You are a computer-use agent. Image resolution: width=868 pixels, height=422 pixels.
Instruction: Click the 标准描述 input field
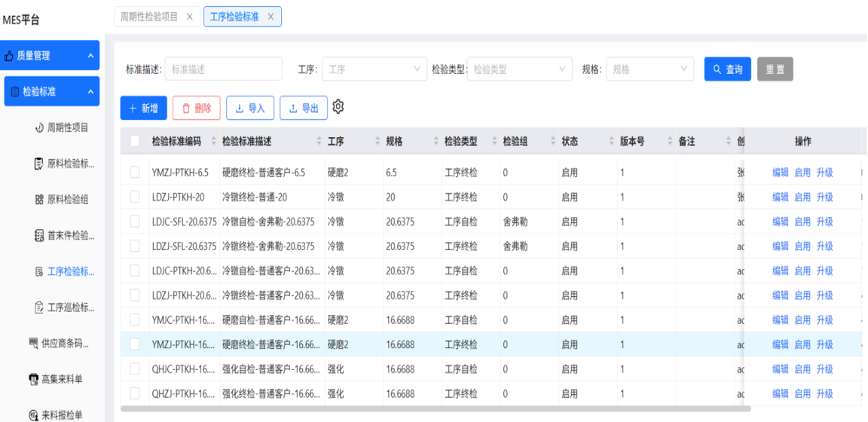point(223,69)
